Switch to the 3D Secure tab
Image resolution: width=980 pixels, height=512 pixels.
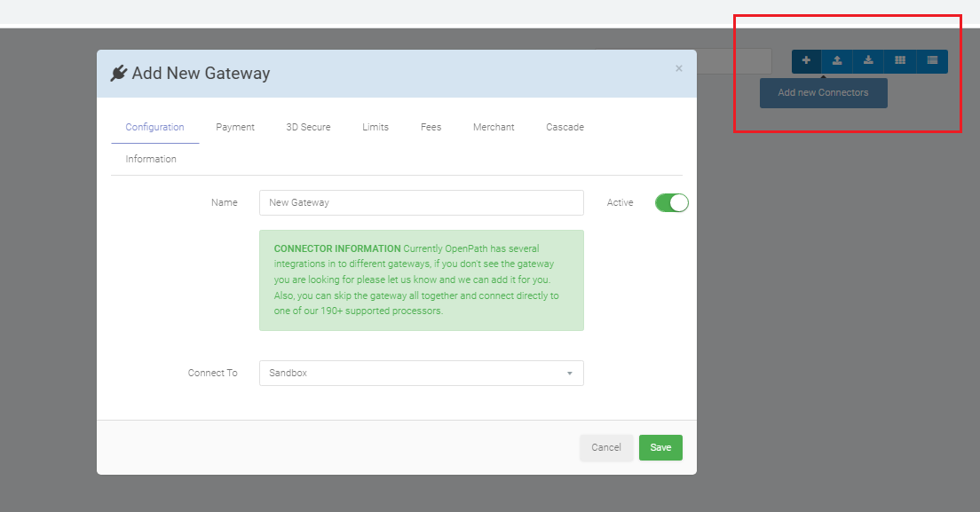point(308,127)
